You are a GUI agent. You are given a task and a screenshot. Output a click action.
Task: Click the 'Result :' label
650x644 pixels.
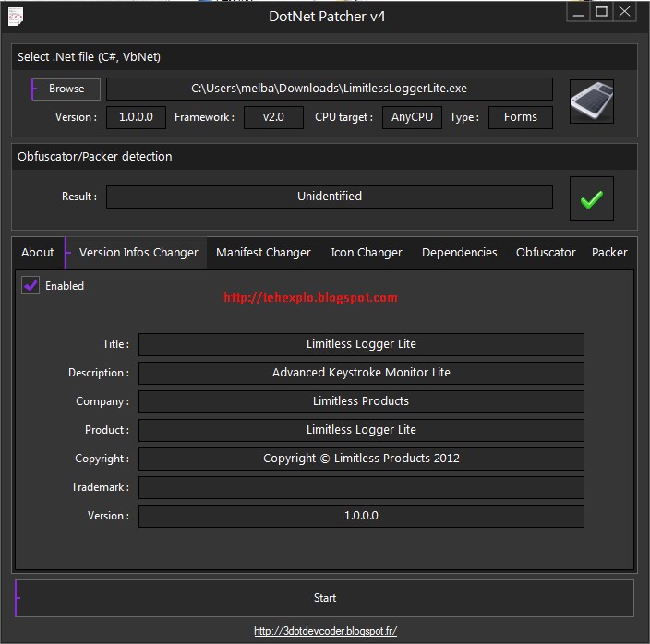tap(79, 197)
